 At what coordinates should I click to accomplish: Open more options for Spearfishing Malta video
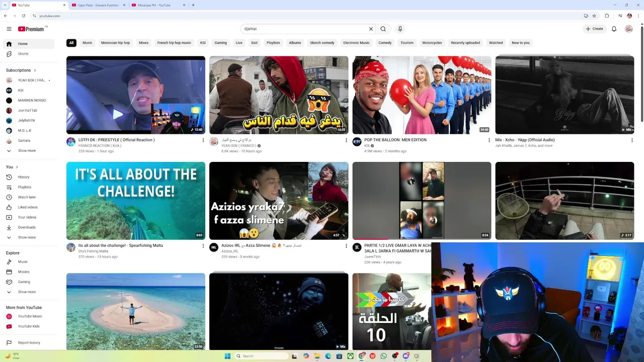point(203,246)
